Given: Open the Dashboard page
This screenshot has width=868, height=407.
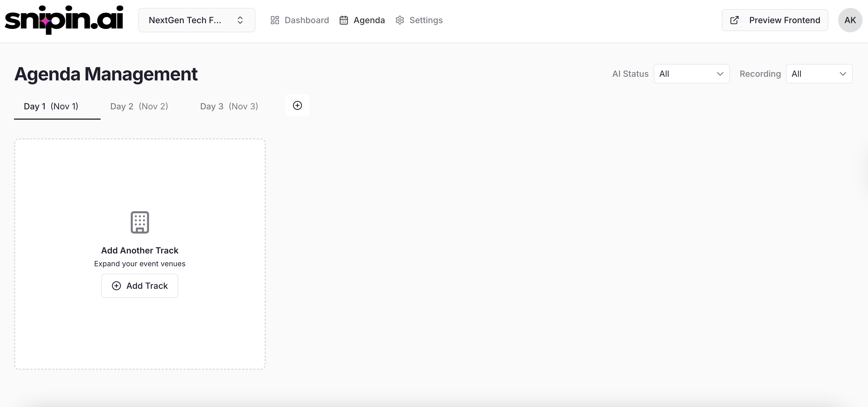Looking at the screenshot, I should click(x=300, y=20).
